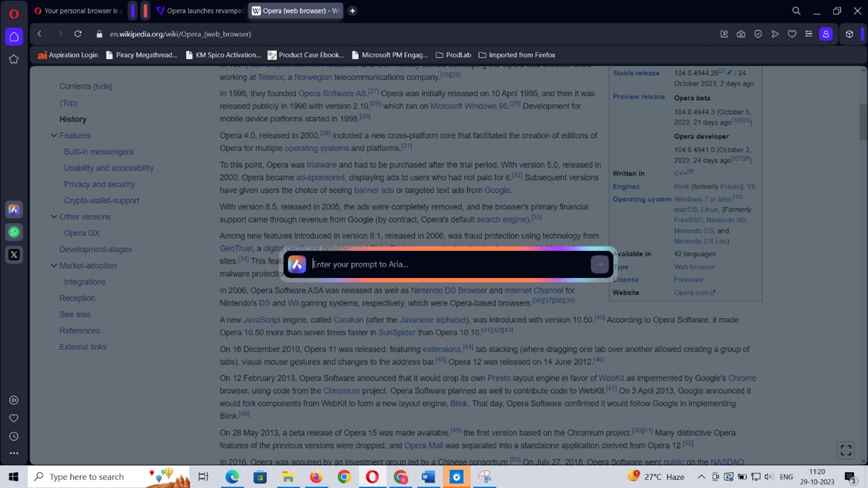The image size is (868, 488).
Task: Click the Windows taskbar search box
Action: 109,477
